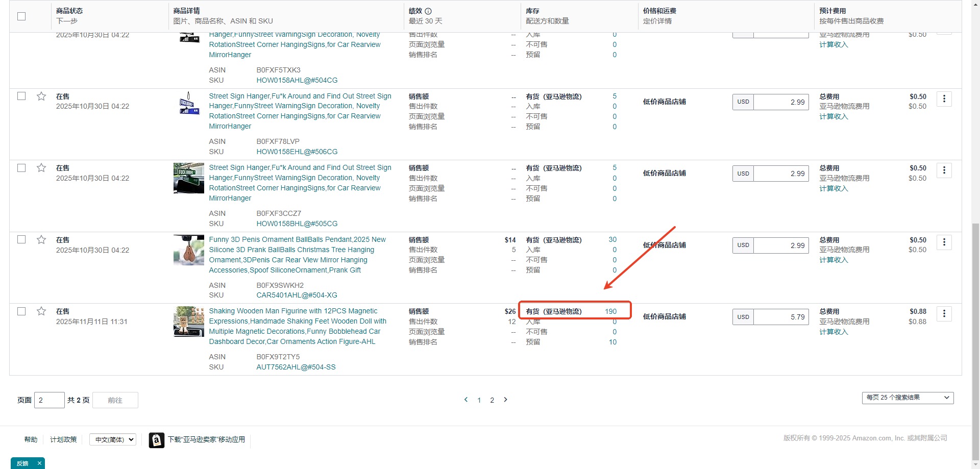Click page 1 in pagination

[x=479, y=400]
